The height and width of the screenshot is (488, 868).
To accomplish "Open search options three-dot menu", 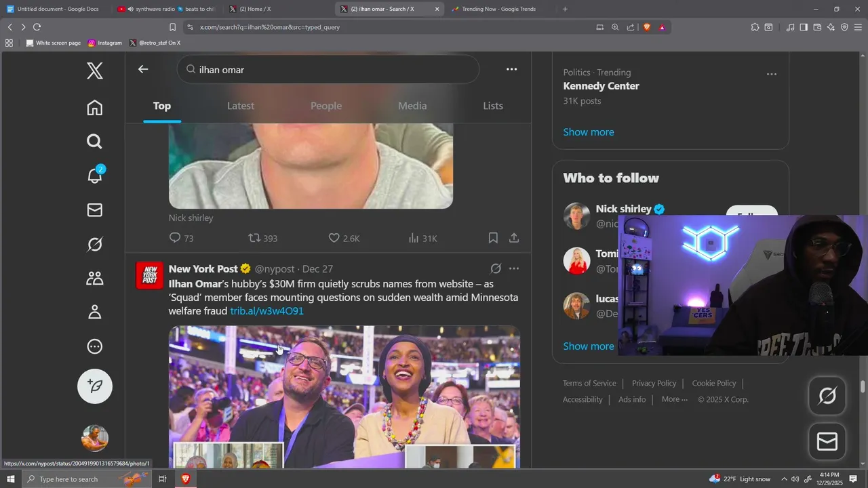I will 511,69.
